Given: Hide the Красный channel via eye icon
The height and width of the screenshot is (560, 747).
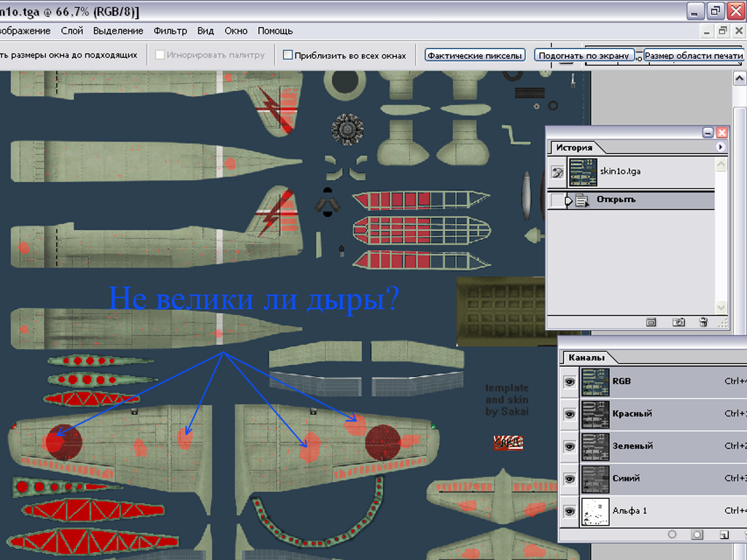Looking at the screenshot, I should coord(570,413).
